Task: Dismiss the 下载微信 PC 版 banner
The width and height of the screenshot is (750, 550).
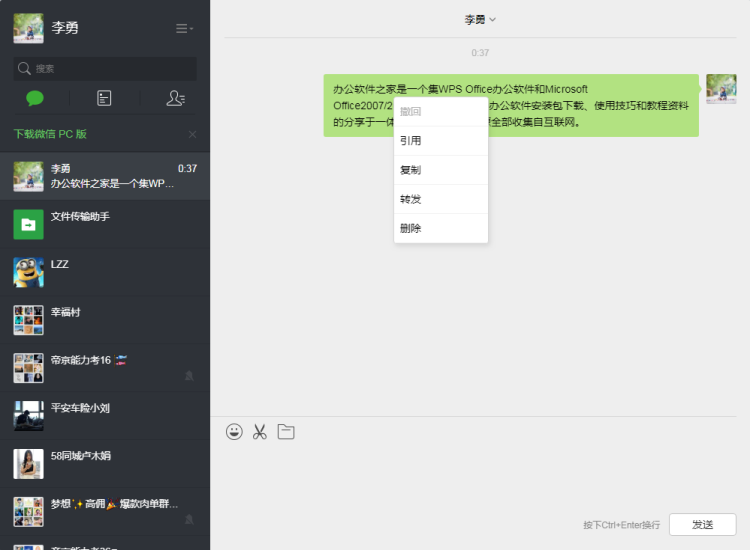Action: point(192,134)
